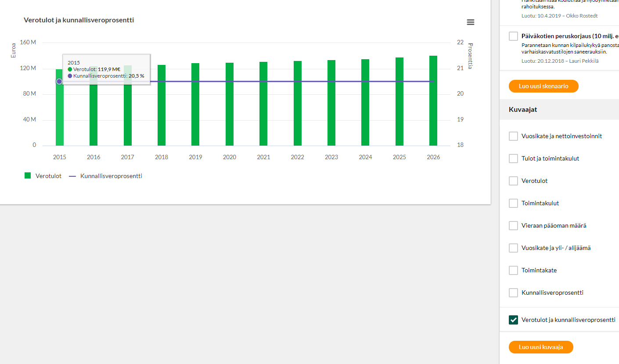Check the Päiväkotien peruskorjaus scenario box
Screen dimensions: 619x364
coord(513,36)
